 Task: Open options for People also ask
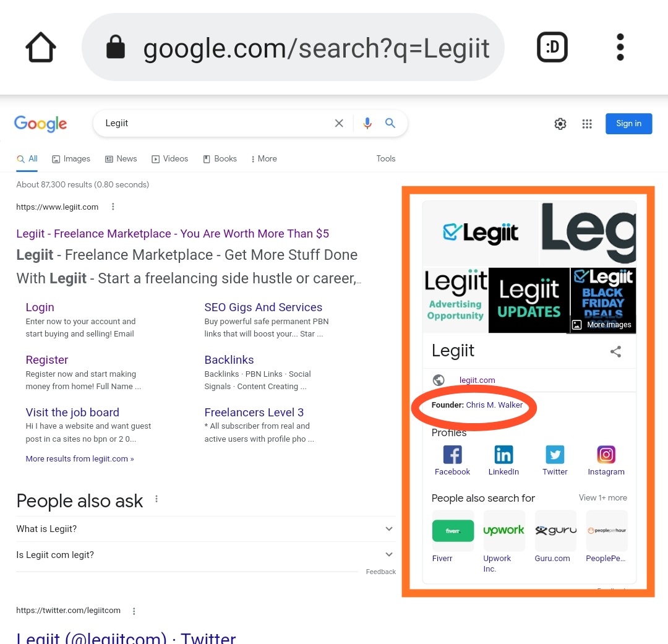(156, 499)
